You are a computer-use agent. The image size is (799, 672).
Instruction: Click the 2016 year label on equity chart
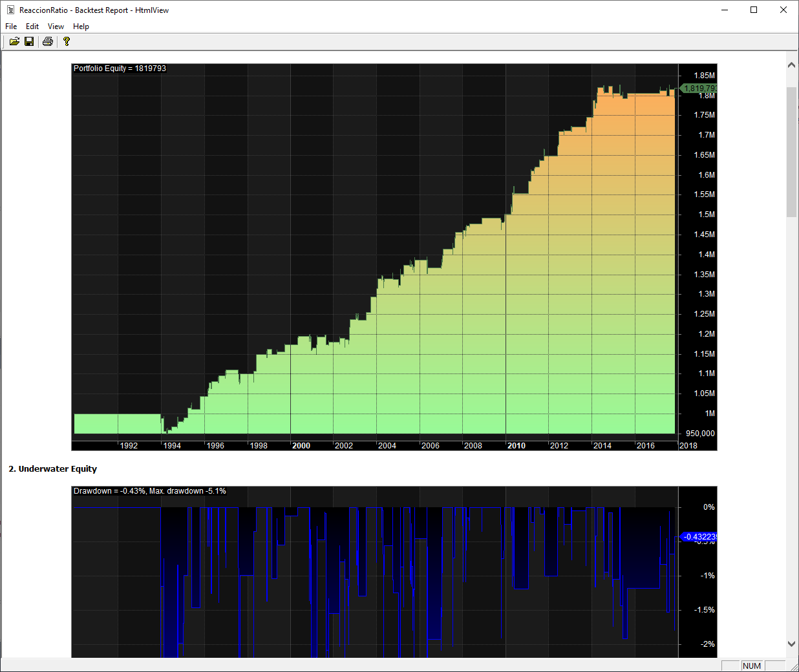[646, 446]
